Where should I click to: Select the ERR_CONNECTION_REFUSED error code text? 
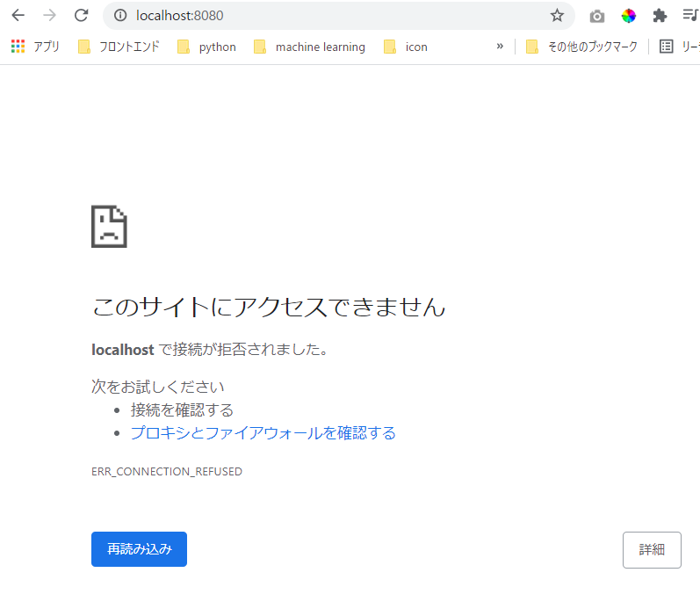point(167,471)
